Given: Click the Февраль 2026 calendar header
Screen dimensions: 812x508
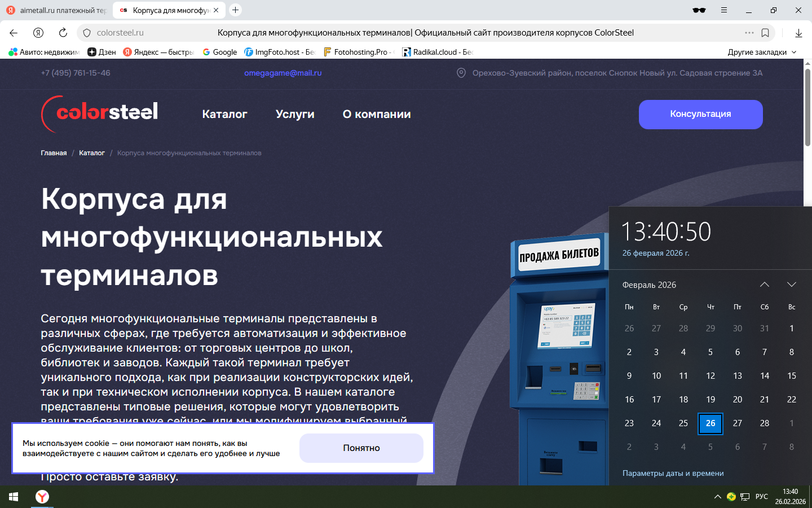Looking at the screenshot, I should click(x=649, y=285).
